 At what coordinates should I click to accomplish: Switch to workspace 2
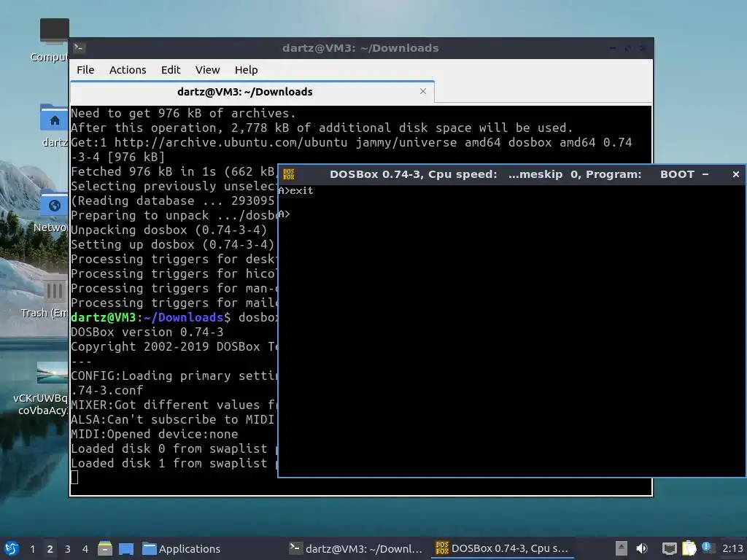[x=50, y=549]
